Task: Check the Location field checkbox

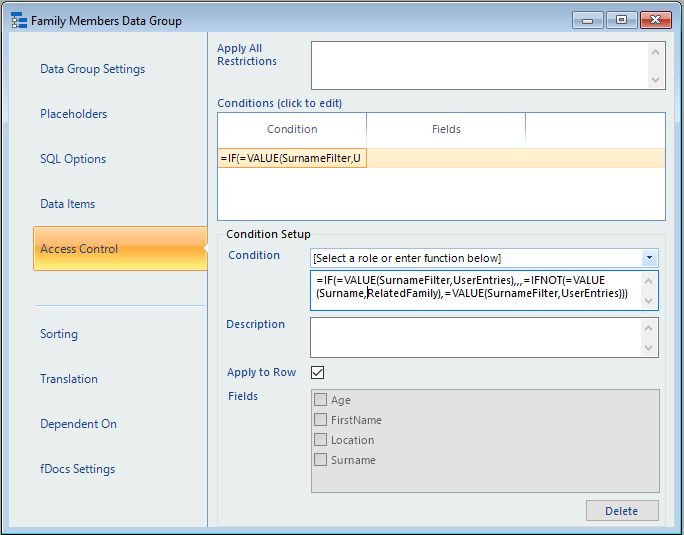Action: [x=321, y=440]
